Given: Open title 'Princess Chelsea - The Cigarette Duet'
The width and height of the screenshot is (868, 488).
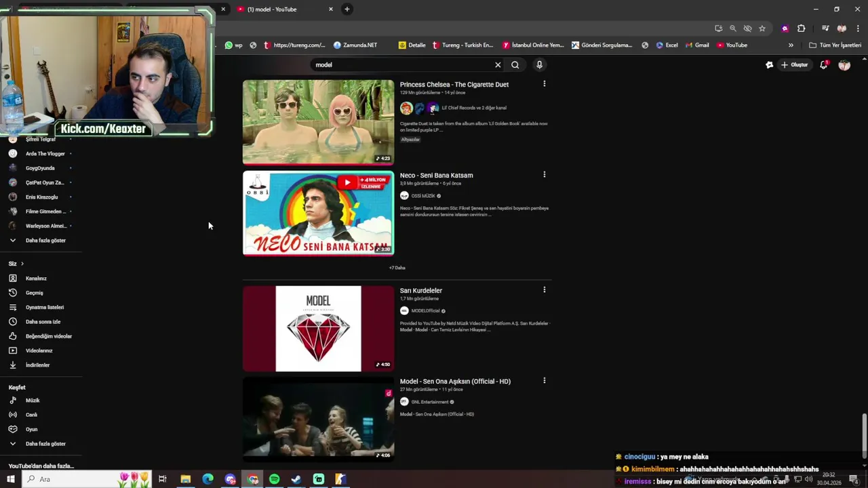Looking at the screenshot, I should point(454,85).
